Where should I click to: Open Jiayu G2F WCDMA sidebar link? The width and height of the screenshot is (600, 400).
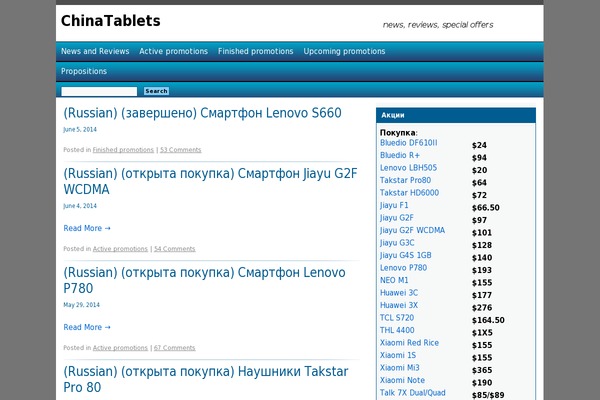click(412, 230)
